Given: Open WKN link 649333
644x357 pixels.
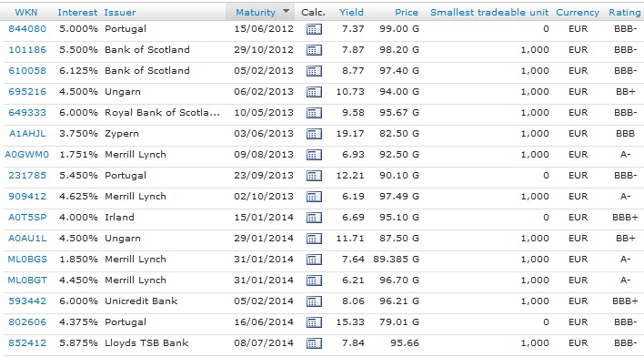Looking at the screenshot, I should [x=27, y=113].
